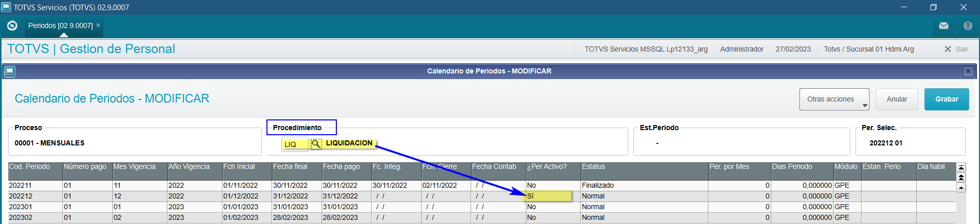Click the 27/02/2023 date label
The width and height of the screenshot is (980, 224).
click(x=793, y=49)
